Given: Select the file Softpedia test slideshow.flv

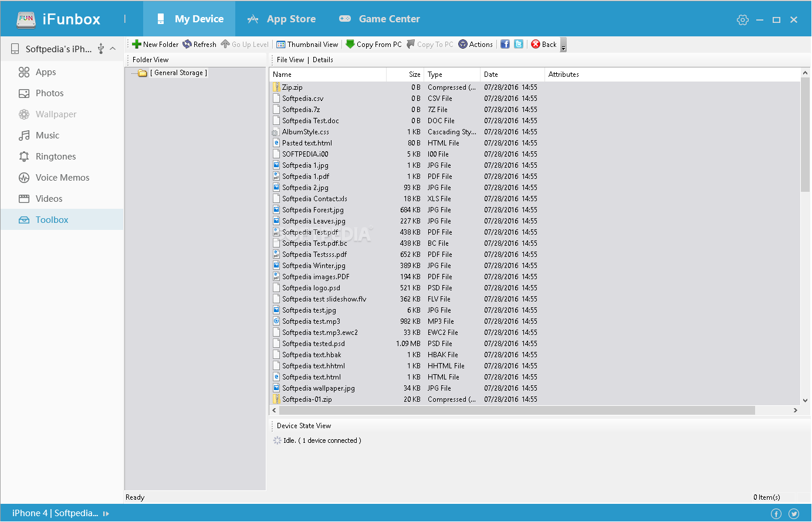Looking at the screenshot, I should (324, 299).
